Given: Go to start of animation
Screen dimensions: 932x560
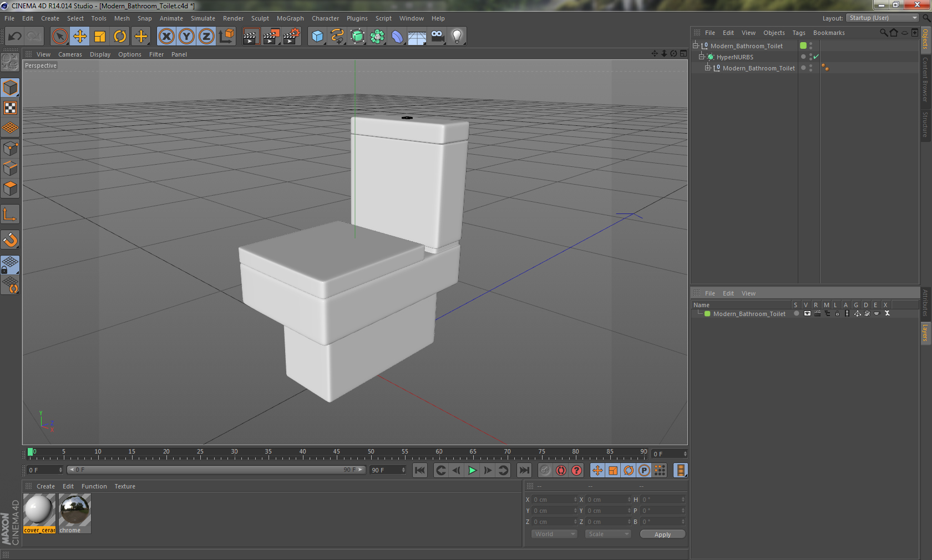Looking at the screenshot, I should 420,470.
